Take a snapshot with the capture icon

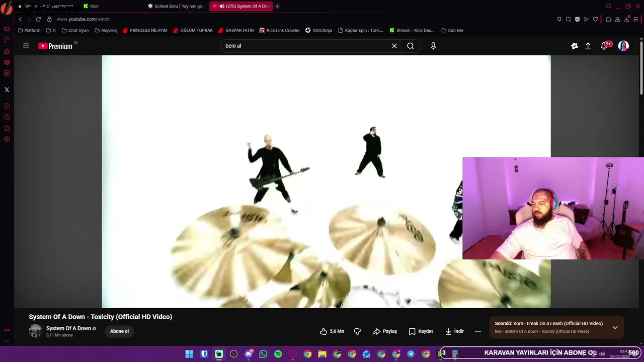[x=568, y=19]
